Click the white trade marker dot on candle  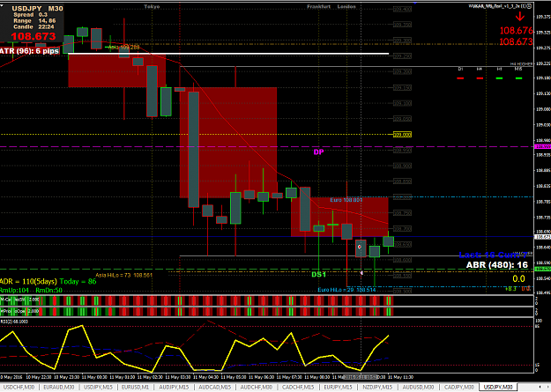click(360, 247)
